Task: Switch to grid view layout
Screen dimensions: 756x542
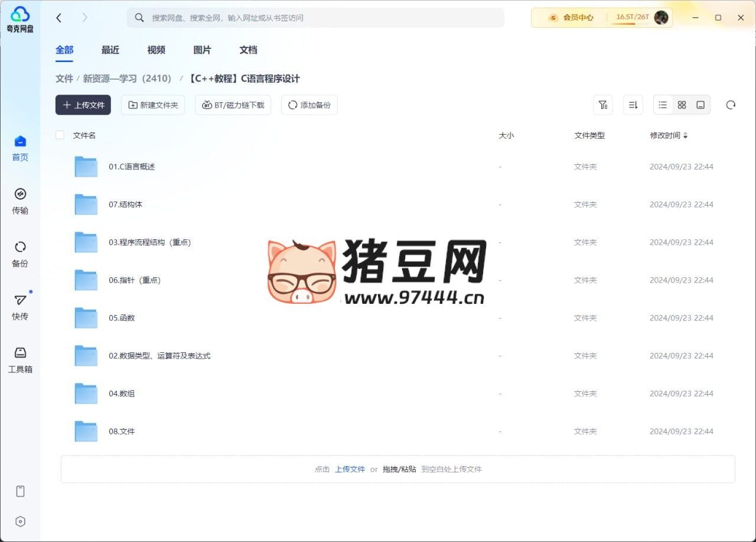Action: tap(682, 105)
